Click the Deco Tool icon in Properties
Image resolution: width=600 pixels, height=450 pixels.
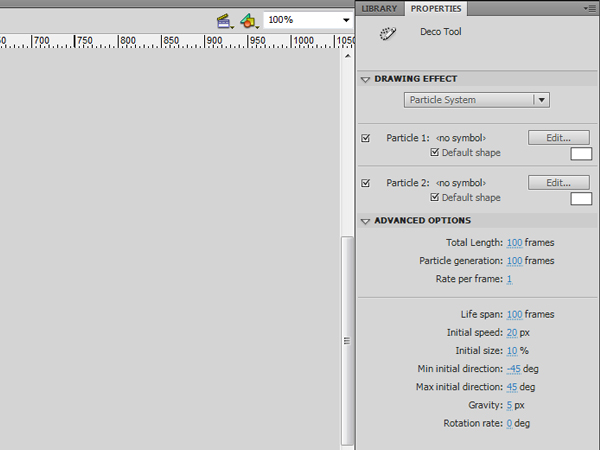coord(388,34)
